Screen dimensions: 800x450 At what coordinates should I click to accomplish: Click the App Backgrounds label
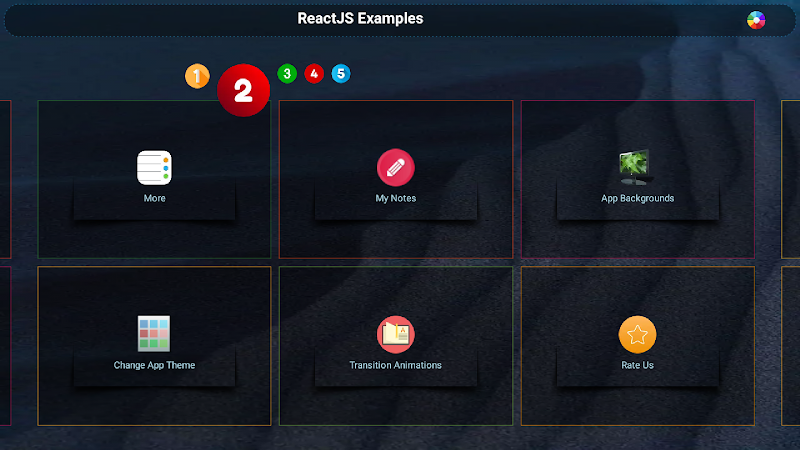(x=637, y=198)
